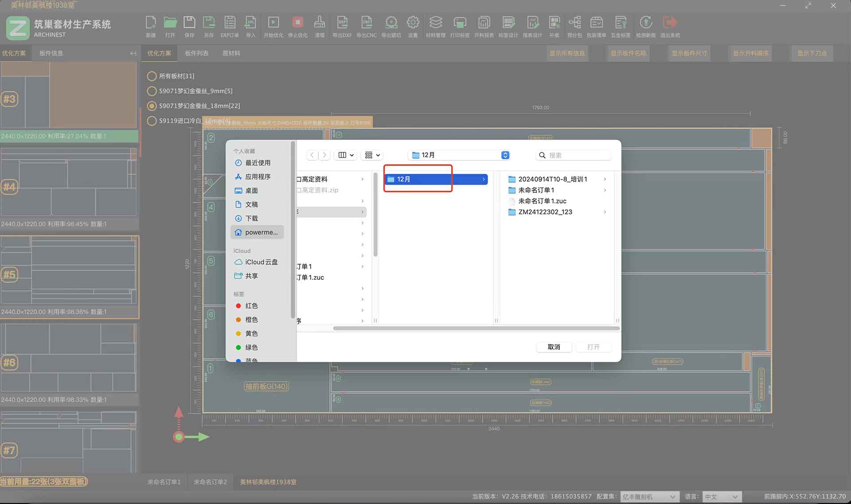Image resolution: width=851 pixels, height=504 pixels.
Task: Open the column view options dropdown
Action: (x=346, y=155)
